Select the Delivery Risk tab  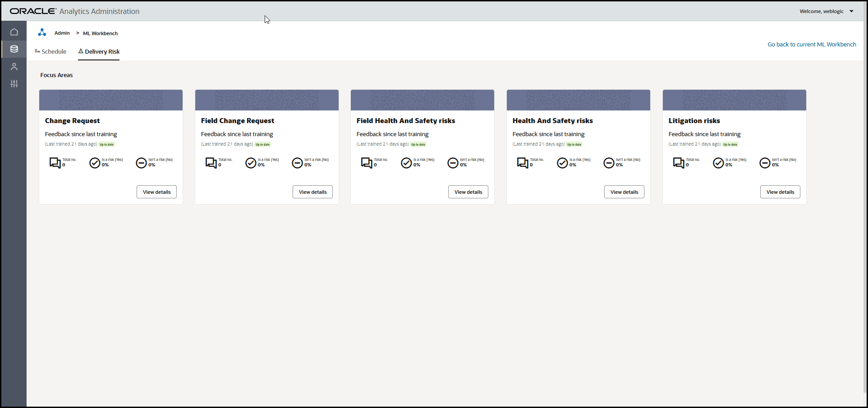(x=99, y=51)
